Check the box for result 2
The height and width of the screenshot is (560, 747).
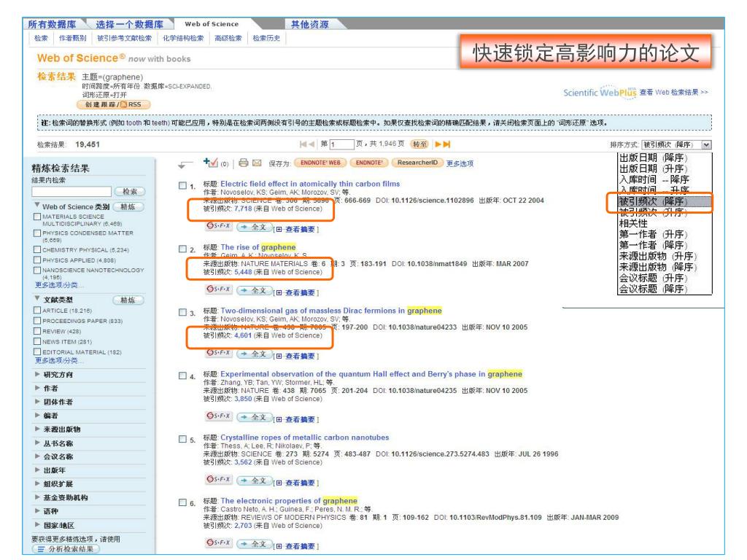pyautogui.click(x=182, y=249)
